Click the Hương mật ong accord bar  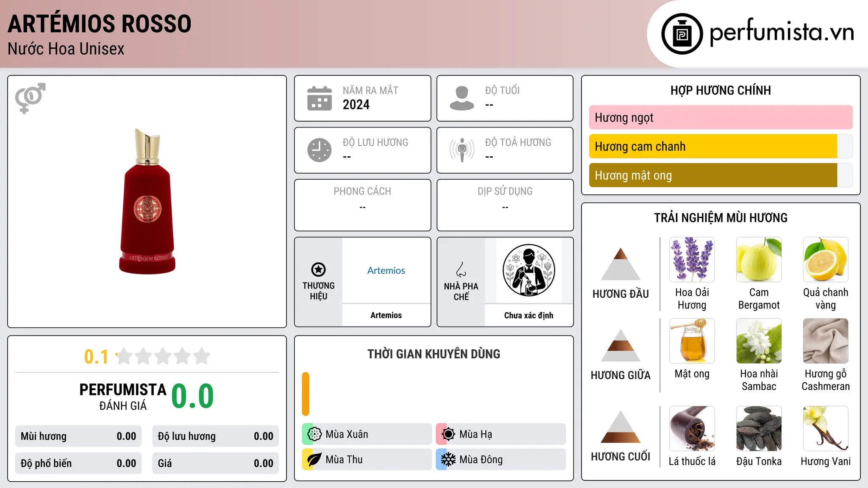coord(721,175)
